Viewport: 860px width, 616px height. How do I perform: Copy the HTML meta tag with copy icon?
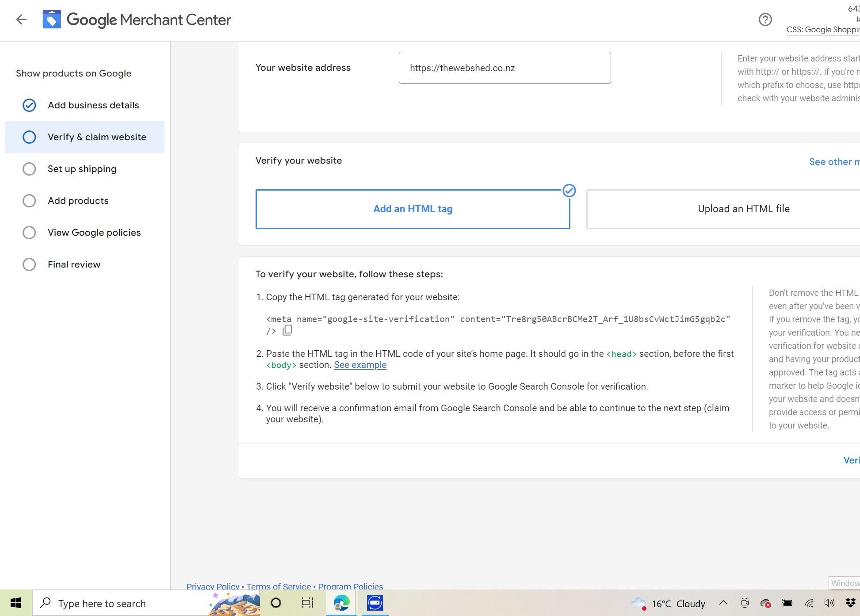click(x=287, y=330)
